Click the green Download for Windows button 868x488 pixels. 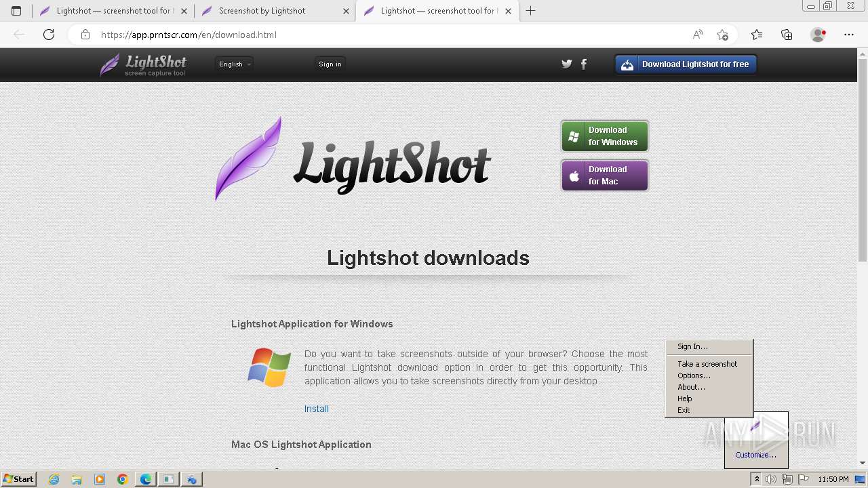pyautogui.click(x=605, y=136)
